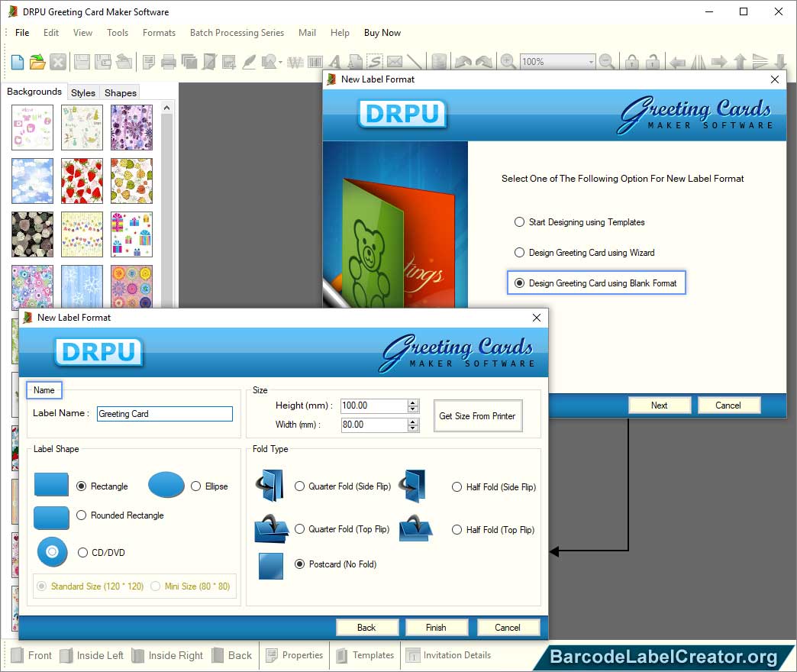Click the Zoom In magnifier
Screen dimensions: 797x672
tap(507, 62)
